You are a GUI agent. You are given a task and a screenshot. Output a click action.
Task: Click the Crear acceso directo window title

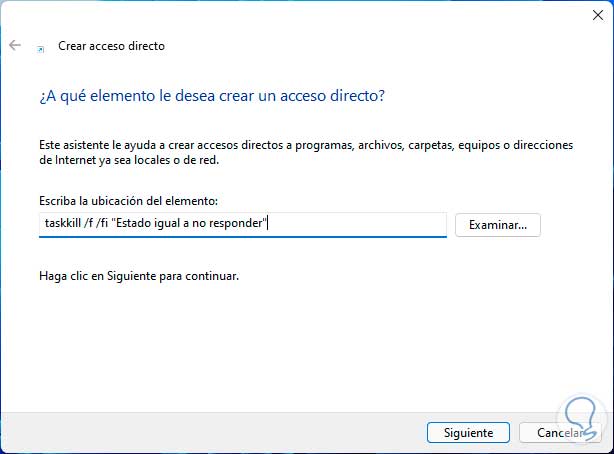[111, 46]
